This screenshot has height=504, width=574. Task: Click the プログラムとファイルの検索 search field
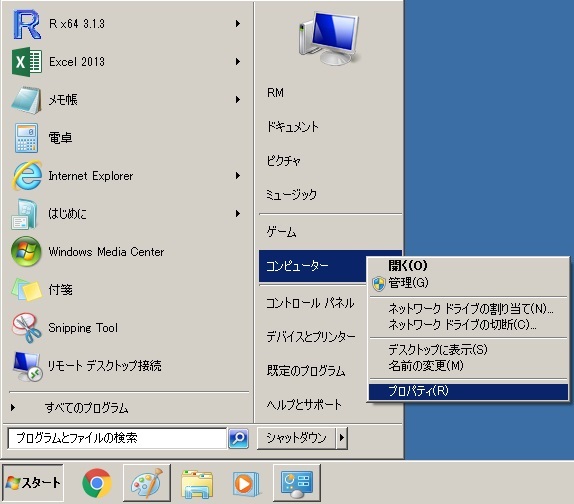pyautogui.click(x=117, y=438)
